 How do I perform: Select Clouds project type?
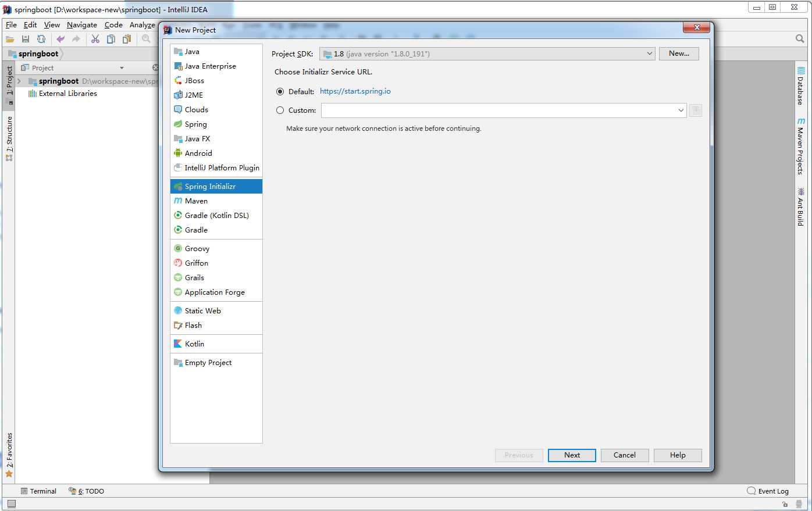click(x=216, y=110)
